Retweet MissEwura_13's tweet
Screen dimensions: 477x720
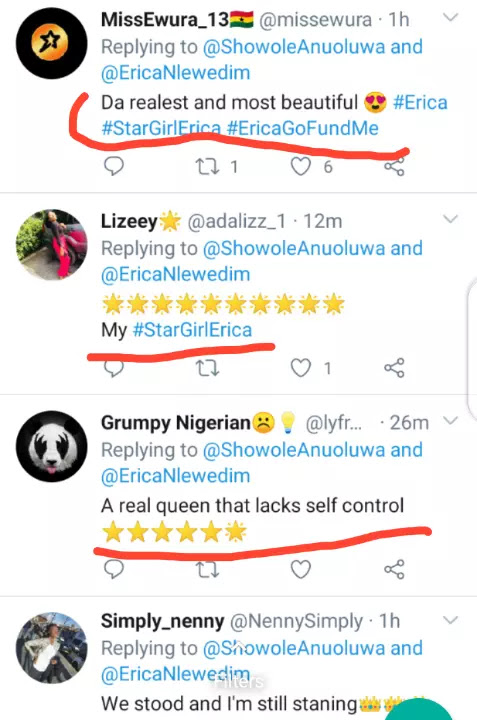pyautogui.click(x=207, y=167)
